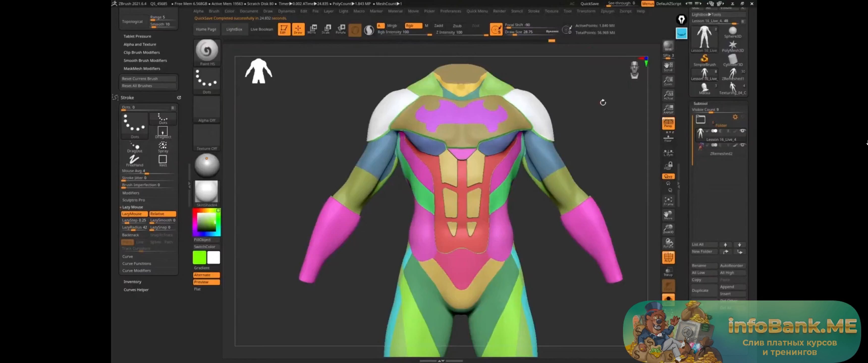Pick a color in the color picker

[x=207, y=222]
